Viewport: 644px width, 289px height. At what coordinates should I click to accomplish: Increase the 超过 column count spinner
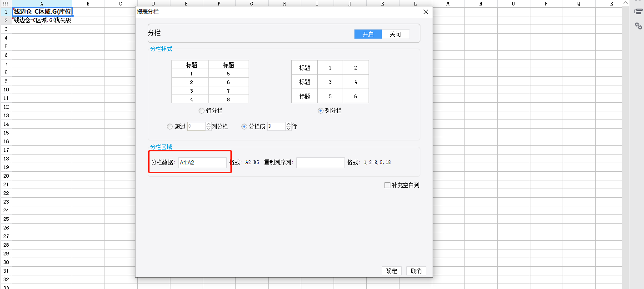pyautogui.click(x=209, y=125)
